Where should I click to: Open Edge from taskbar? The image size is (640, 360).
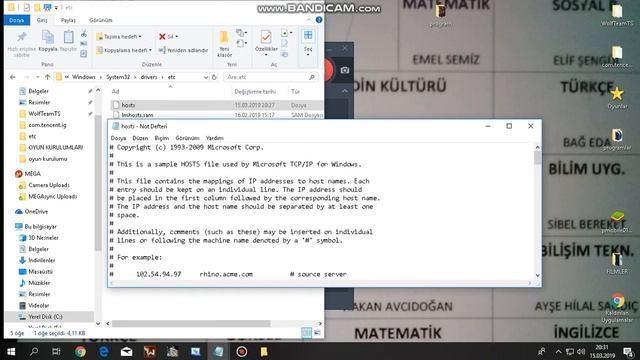tap(103, 351)
